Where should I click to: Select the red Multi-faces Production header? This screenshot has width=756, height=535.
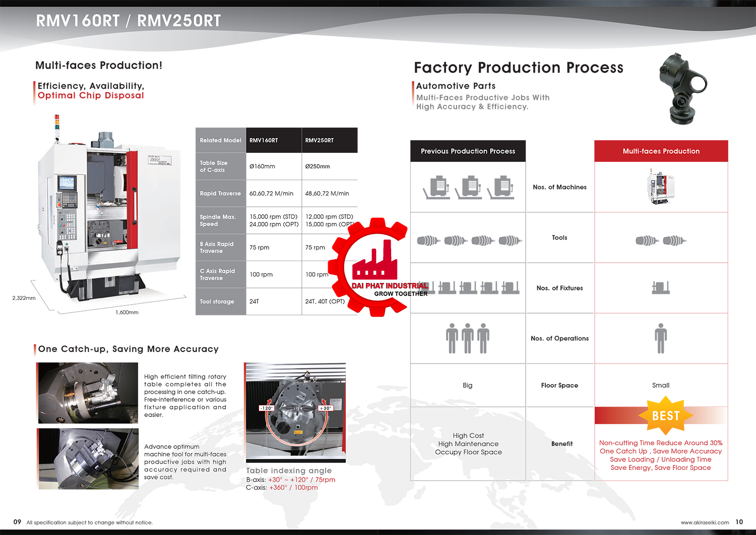click(661, 151)
